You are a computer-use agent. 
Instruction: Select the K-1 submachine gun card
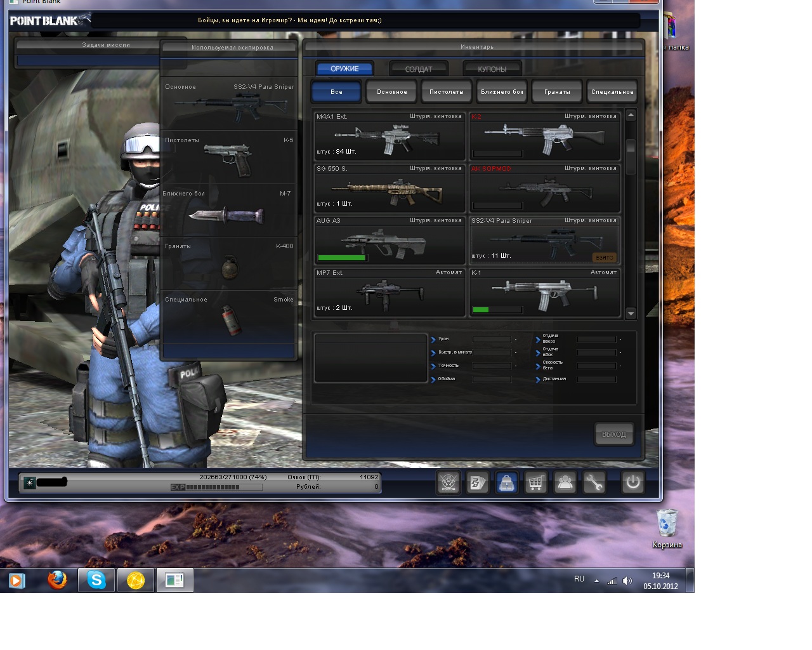pyautogui.click(x=544, y=291)
